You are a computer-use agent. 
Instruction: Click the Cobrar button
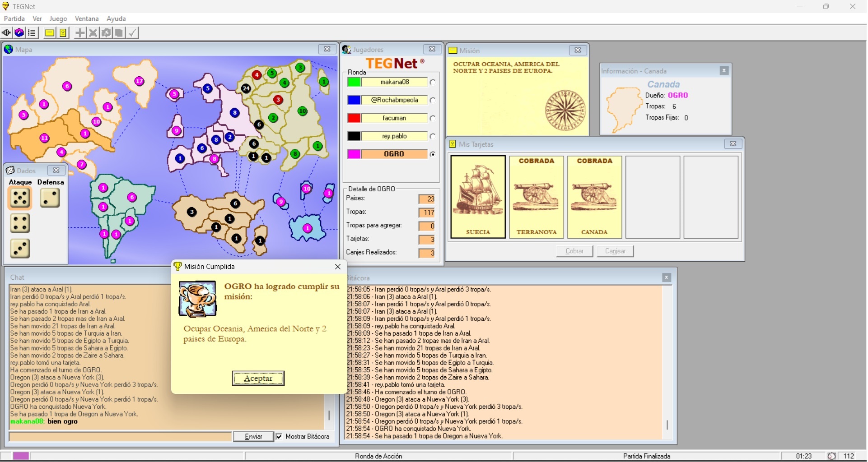(x=574, y=251)
